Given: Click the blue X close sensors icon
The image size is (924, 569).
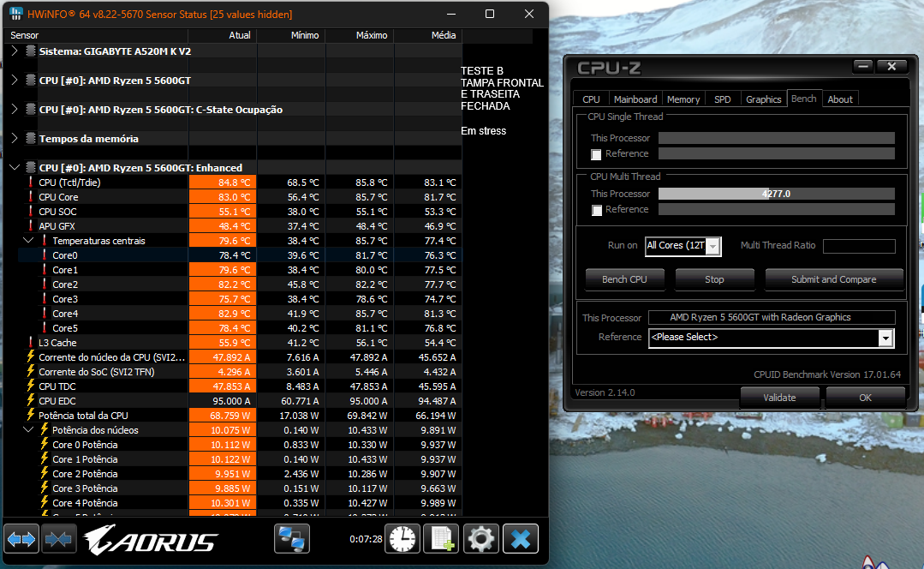Looking at the screenshot, I should (x=521, y=539).
